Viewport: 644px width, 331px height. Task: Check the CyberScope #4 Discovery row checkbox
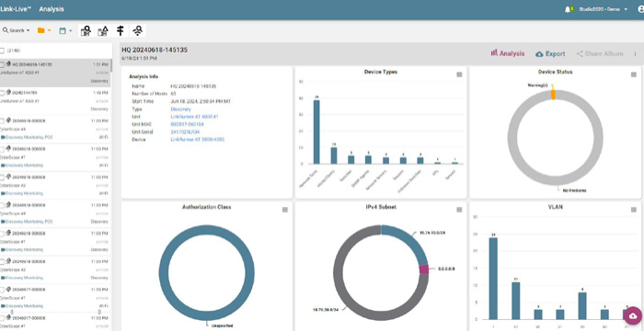point(2,205)
